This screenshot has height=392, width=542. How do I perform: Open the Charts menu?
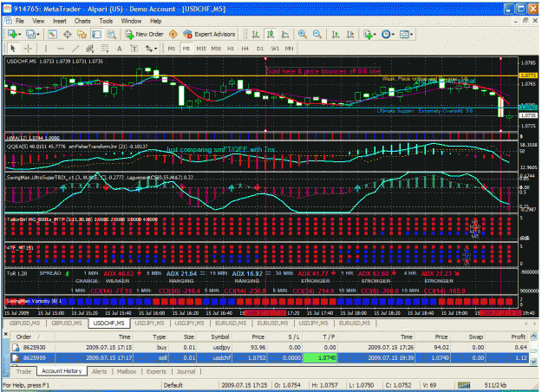[x=82, y=21]
